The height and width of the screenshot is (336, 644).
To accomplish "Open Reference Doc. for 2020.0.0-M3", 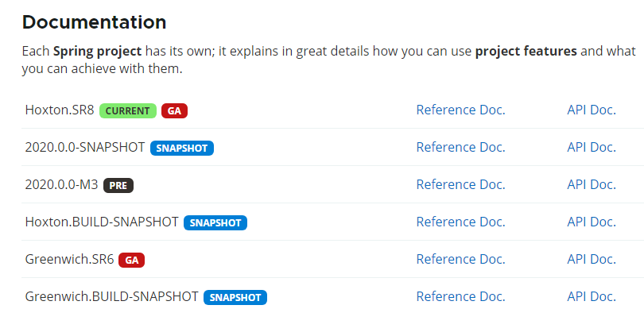I will (x=460, y=184).
